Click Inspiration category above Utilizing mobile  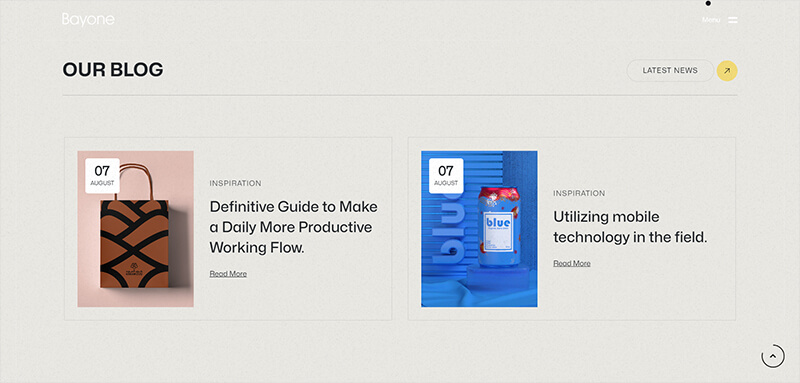point(579,193)
